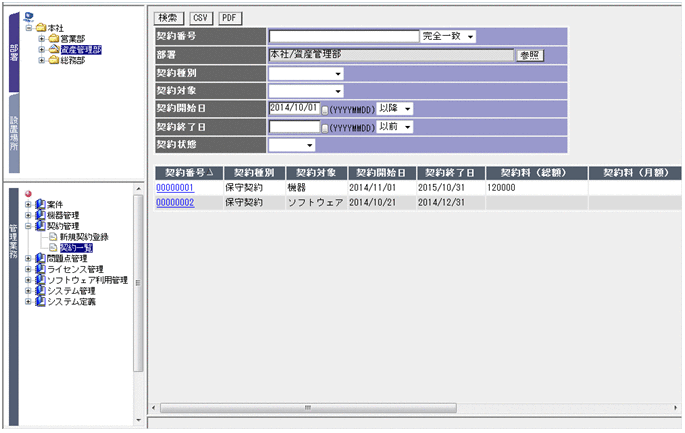The image size is (685, 433).
Task: Focus the 契約番号 input field
Action: (344, 36)
